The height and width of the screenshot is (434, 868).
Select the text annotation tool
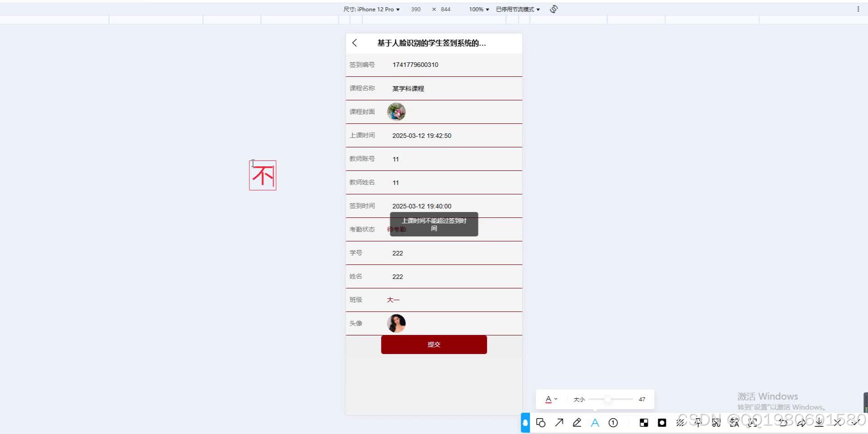(x=595, y=423)
